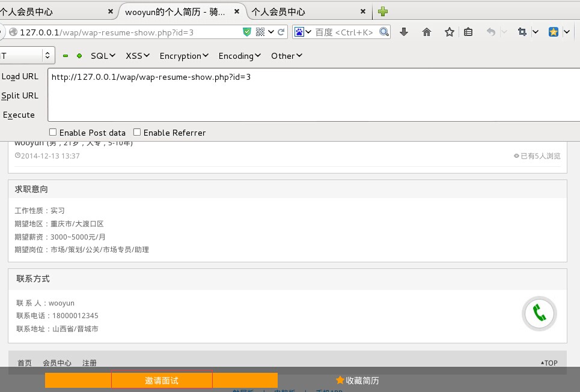Image resolution: width=580 pixels, height=392 pixels.
Task: Go to the home page icon
Action: click(427, 32)
